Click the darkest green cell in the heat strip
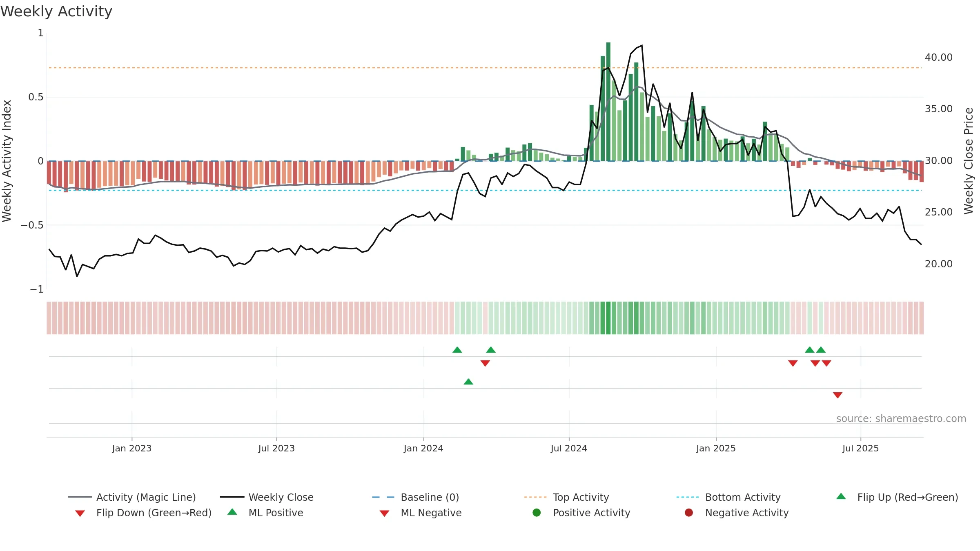The height and width of the screenshot is (551, 980). point(608,318)
